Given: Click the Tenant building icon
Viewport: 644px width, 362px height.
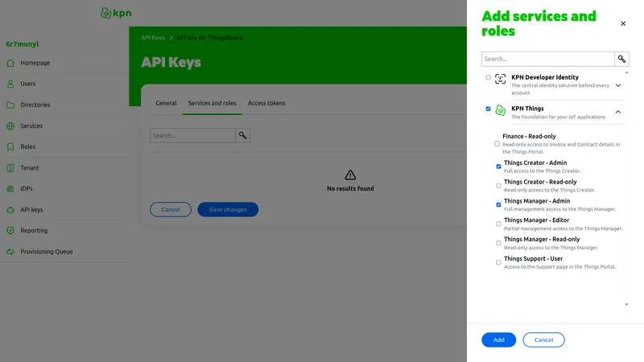Looking at the screenshot, I should (x=10, y=168).
